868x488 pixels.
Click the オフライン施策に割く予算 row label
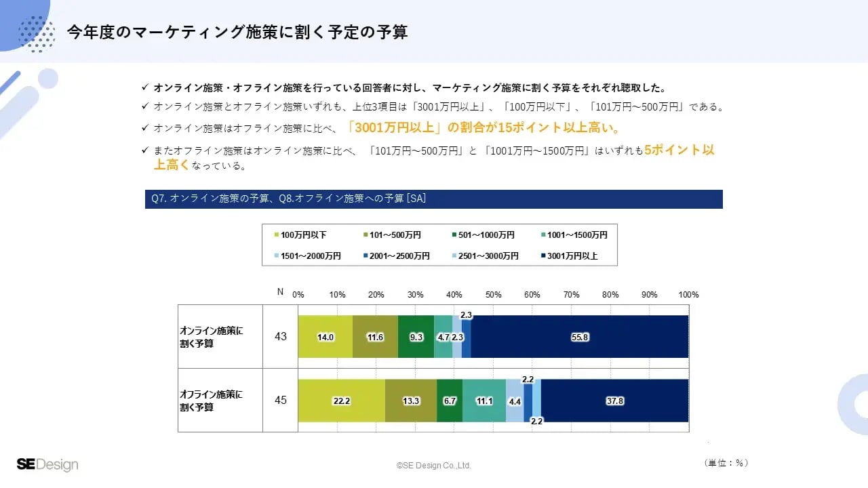[x=211, y=401]
